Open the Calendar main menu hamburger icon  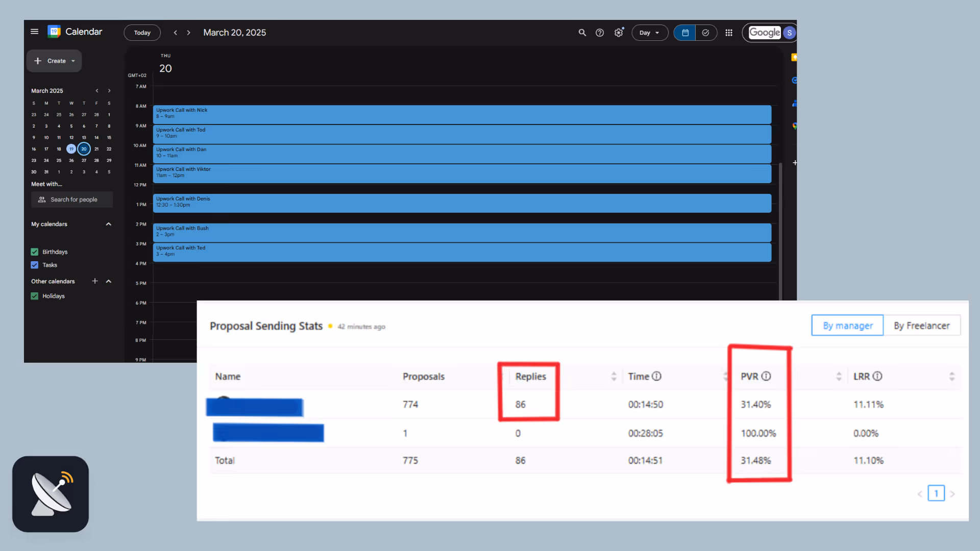click(34, 32)
